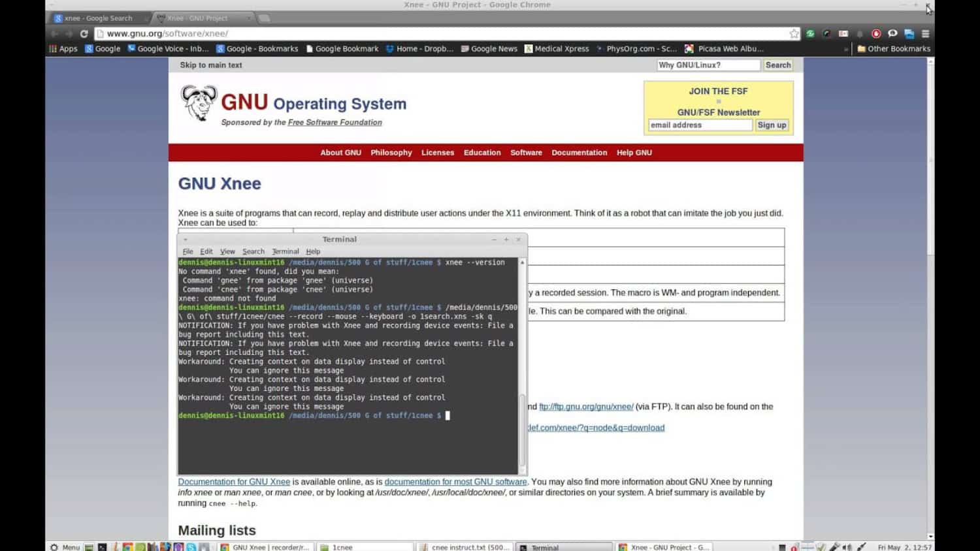Click the GNU head logo
The width and height of the screenshot is (980, 551).
pos(199,103)
